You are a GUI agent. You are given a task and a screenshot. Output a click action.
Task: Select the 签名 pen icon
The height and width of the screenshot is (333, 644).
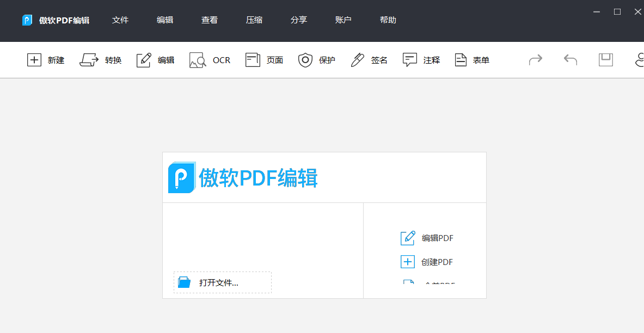(358, 60)
